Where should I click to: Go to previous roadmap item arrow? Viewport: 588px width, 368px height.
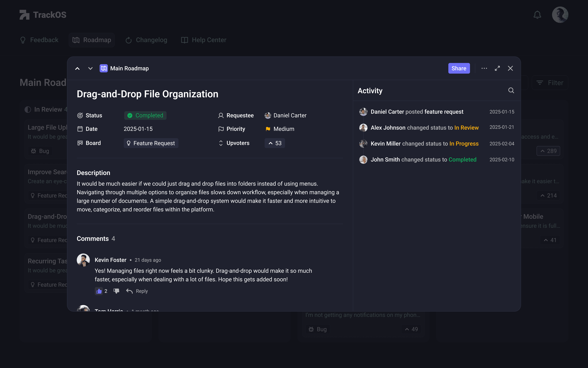coord(77,68)
